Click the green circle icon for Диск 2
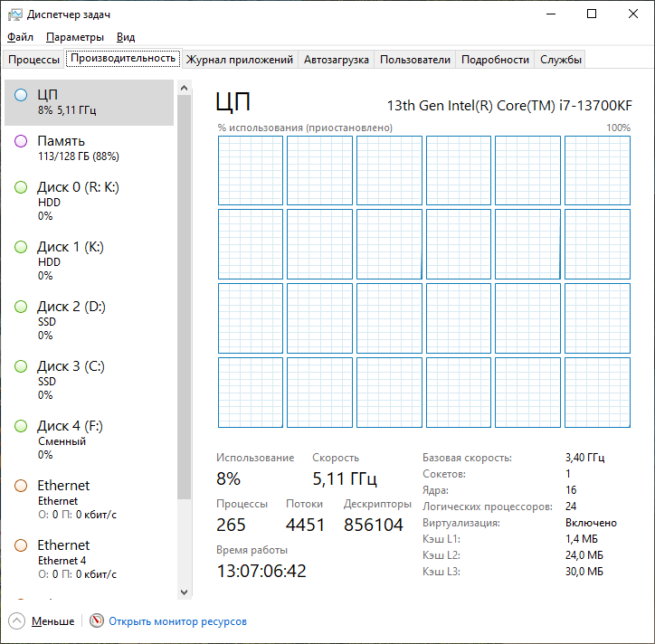655x644 pixels. (x=21, y=307)
